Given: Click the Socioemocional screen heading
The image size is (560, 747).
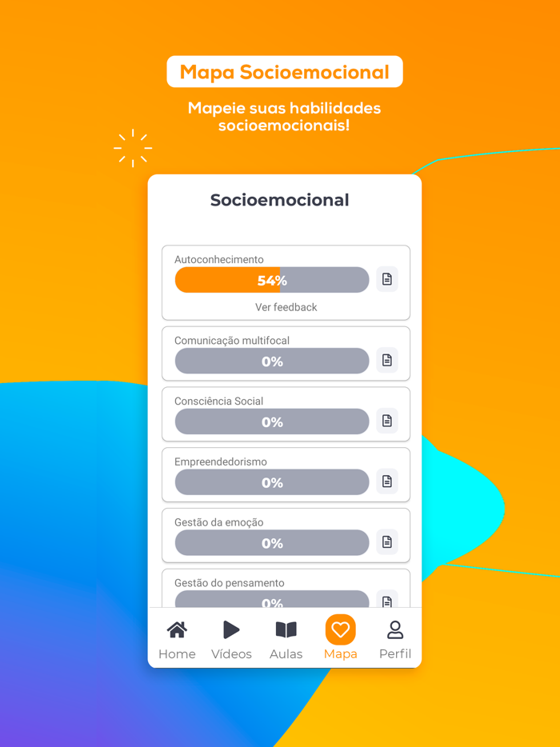Looking at the screenshot, I should coord(279,200).
